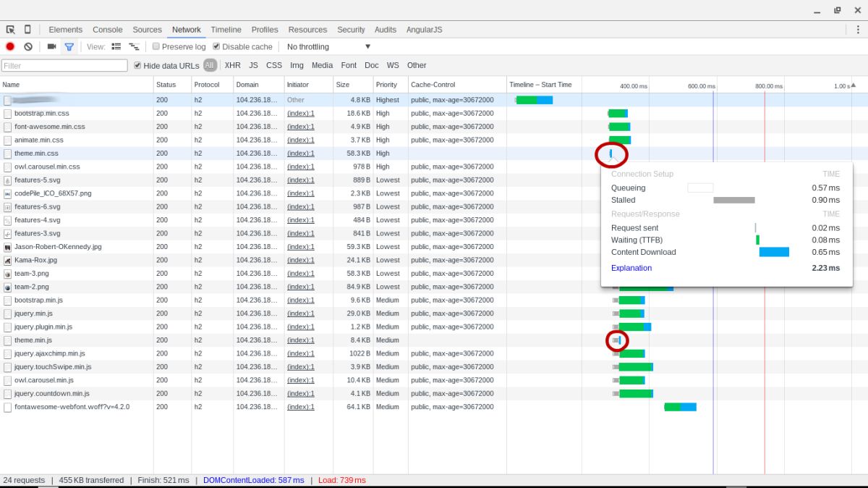Click the bootstrap.min.css file icon
This screenshot has height=488, width=868.
tap(7, 114)
